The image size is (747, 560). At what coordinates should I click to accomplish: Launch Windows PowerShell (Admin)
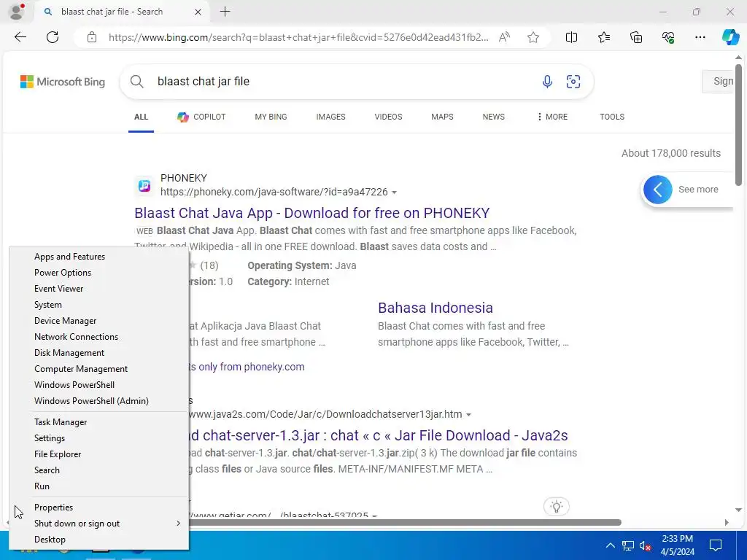98,401
